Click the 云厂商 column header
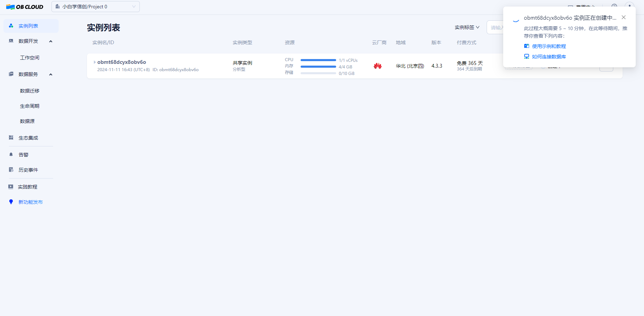Screen dimensions: 644x316 [x=379, y=42]
